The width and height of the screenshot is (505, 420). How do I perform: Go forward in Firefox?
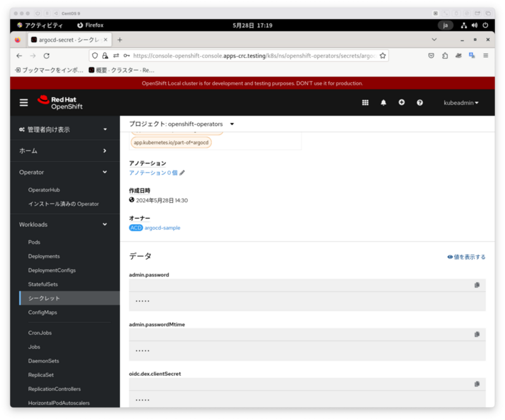click(x=33, y=56)
